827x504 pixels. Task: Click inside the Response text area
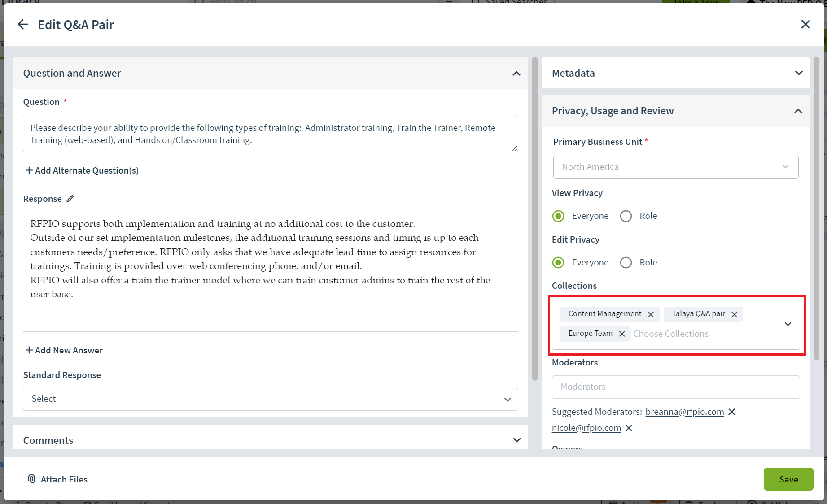pos(271,272)
